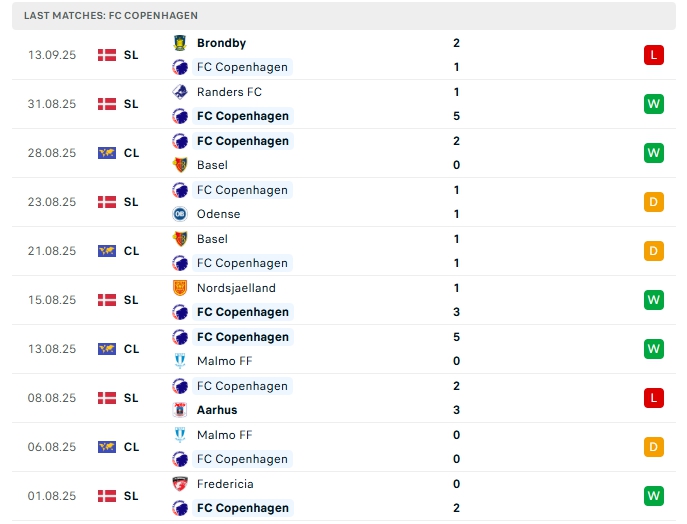Image resolution: width=687 pixels, height=524 pixels.
Task: Click green W badge for Randers FC match
Action: click(654, 104)
